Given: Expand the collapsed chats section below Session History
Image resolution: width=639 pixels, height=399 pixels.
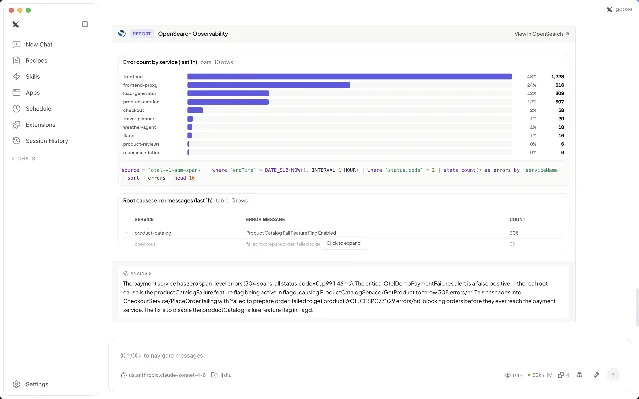Looking at the screenshot, I should click(x=24, y=159).
